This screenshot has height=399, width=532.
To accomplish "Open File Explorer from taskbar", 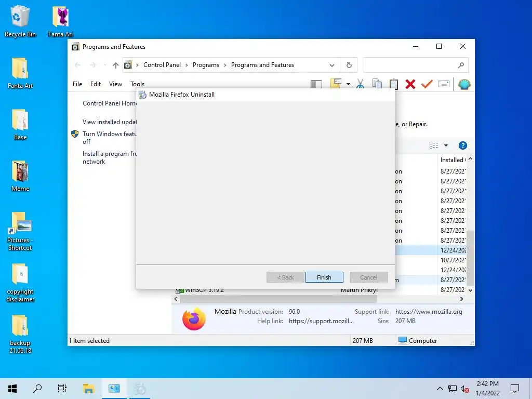I will (x=88, y=389).
